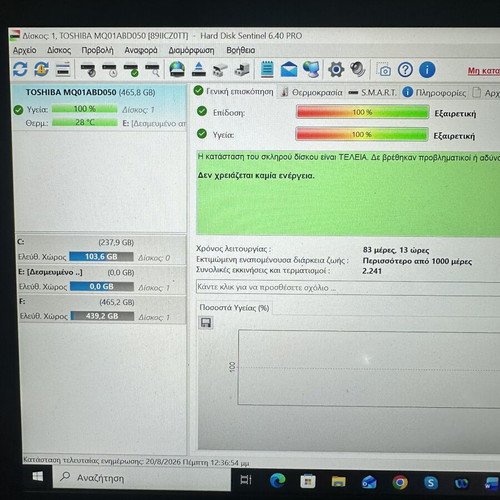Viewport: 500px width, 500px height.
Task: Click the camera screenshot icon
Action: pyautogui.click(x=383, y=70)
